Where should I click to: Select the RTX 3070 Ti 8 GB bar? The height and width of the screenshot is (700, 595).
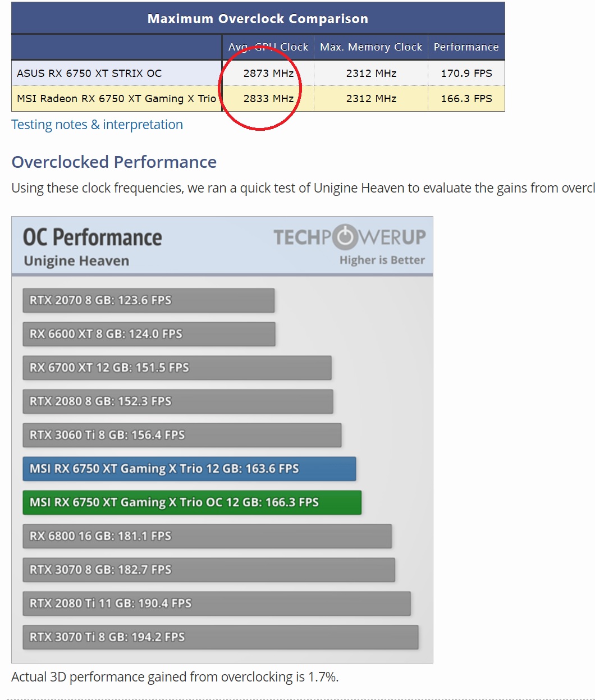coord(221,637)
